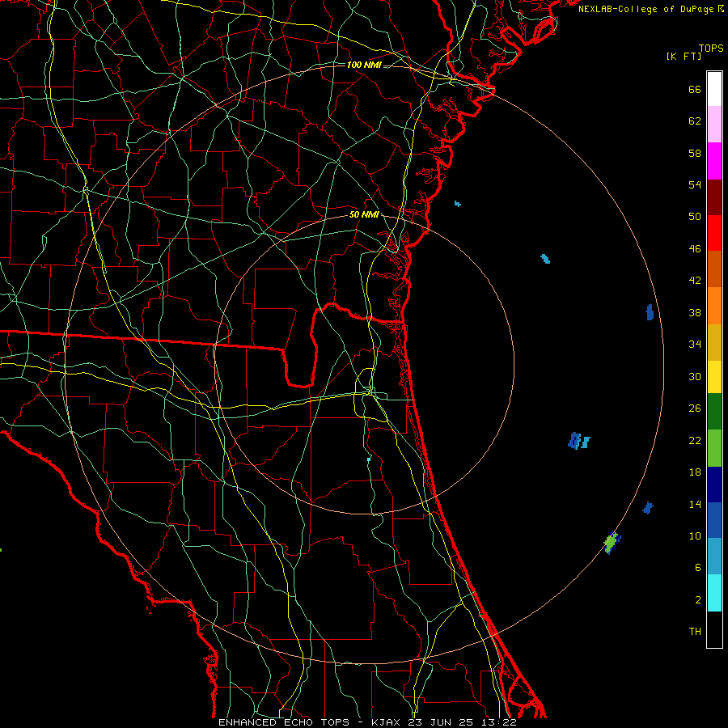Click the '30' legend value

pyautogui.click(x=695, y=376)
